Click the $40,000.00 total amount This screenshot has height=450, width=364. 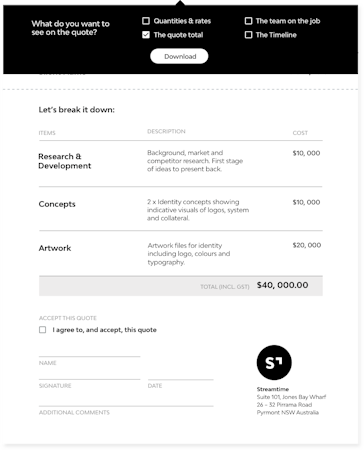pyautogui.click(x=282, y=285)
